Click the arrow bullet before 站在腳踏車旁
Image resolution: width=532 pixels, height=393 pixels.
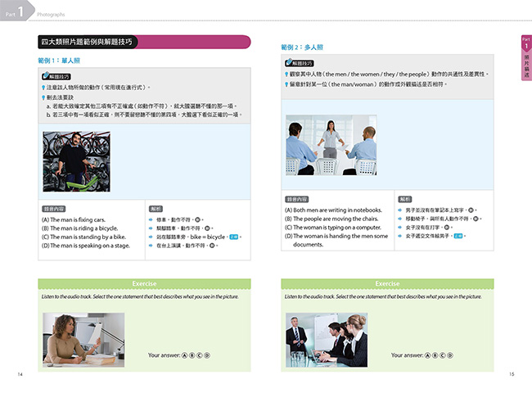click(151, 237)
